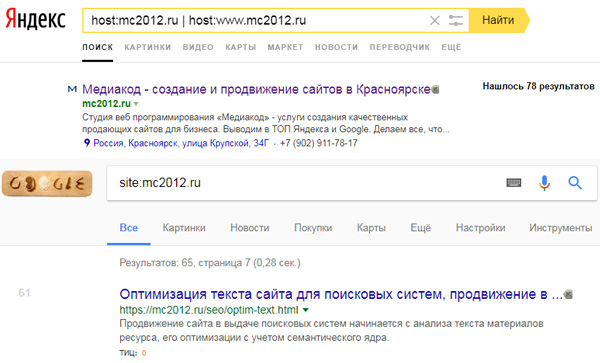Viewport: 600px width, 363px height.
Task: Open Google Инструменты search tools
Action: [x=561, y=228]
